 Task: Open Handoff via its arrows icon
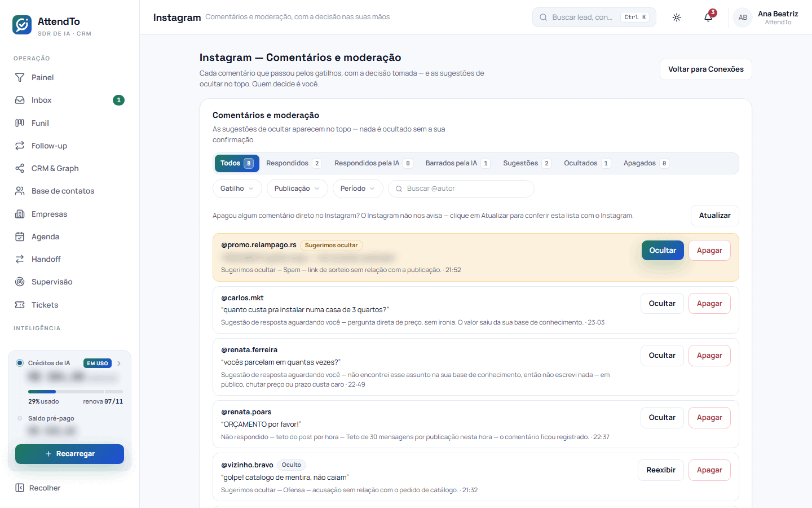pos(20,259)
